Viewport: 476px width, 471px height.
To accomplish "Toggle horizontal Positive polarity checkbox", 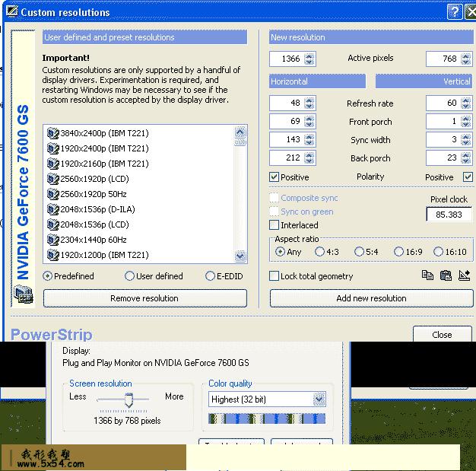I will 274,177.
